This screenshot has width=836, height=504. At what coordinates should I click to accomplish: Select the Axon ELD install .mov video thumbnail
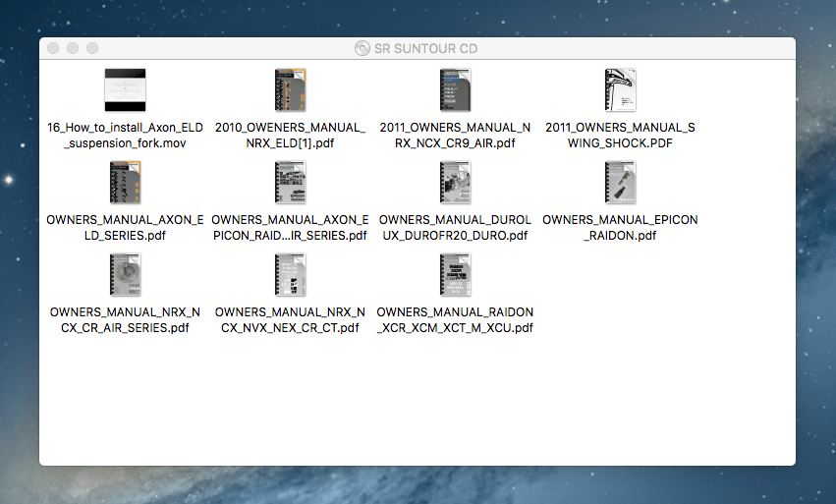125,90
